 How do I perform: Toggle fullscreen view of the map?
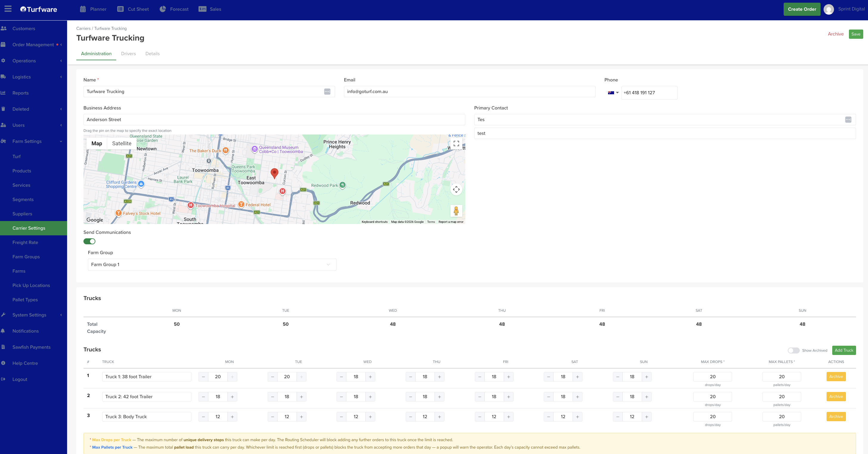pos(456,144)
